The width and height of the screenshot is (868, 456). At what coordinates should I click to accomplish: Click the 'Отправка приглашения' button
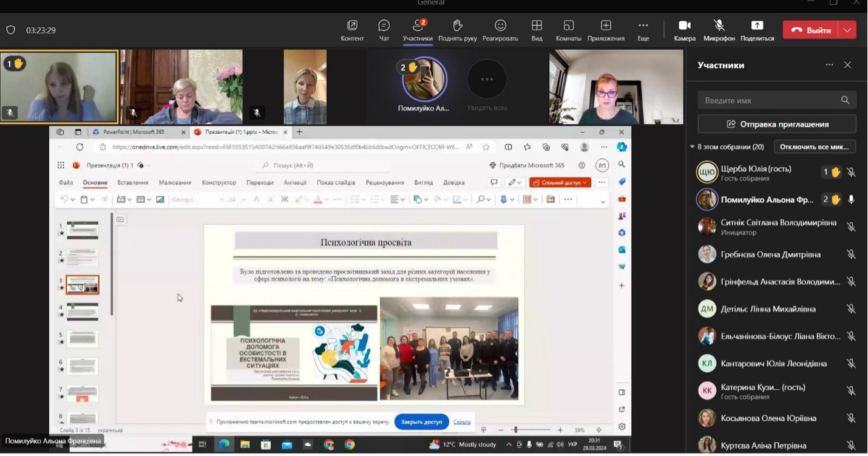(777, 124)
